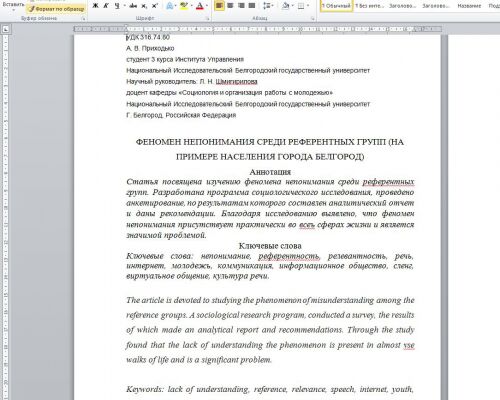This screenshot has width=500, height=400.
Task: Open line spacing options
Action: click(266, 6)
